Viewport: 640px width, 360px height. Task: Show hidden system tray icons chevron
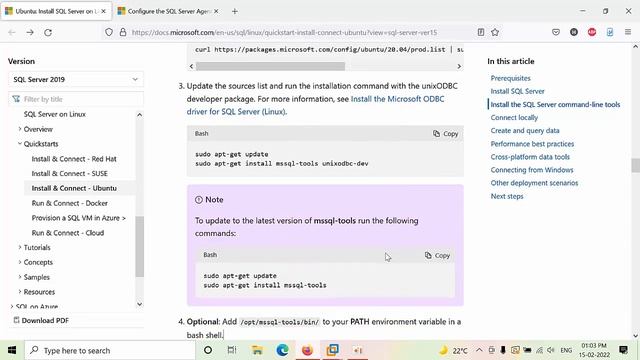click(479, 350)
